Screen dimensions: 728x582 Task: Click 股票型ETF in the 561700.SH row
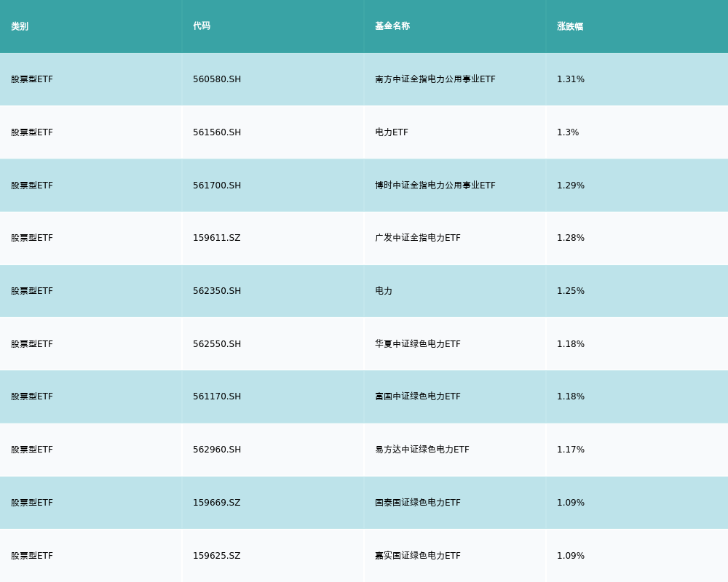(32, 186)
